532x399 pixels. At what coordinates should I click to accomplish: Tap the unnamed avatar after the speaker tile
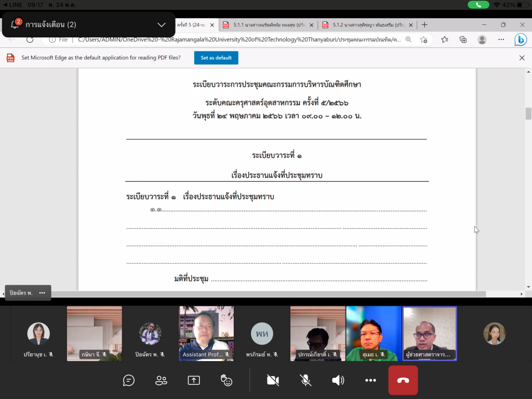(x=495, y=334)
